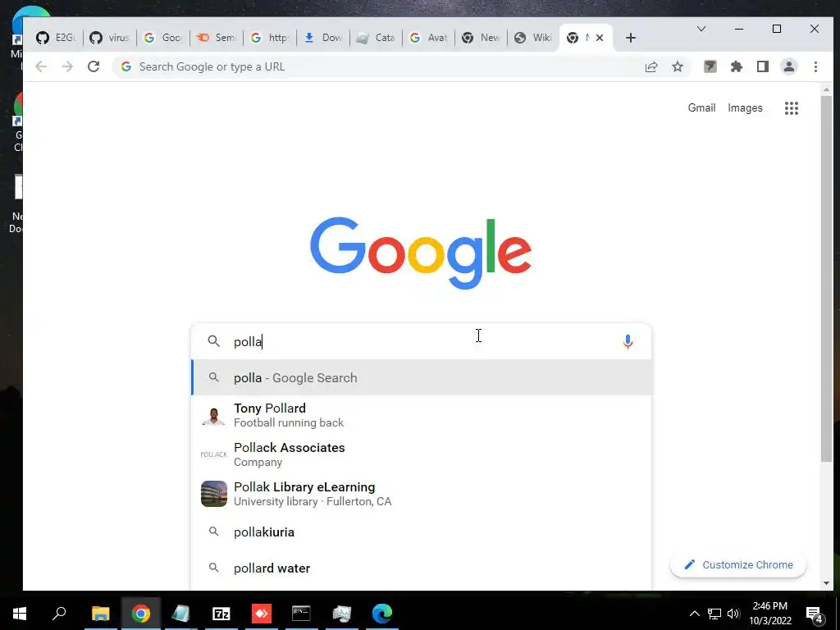
Task: Select the pollakiuria suggestion
Action: [x=422, y=532]
